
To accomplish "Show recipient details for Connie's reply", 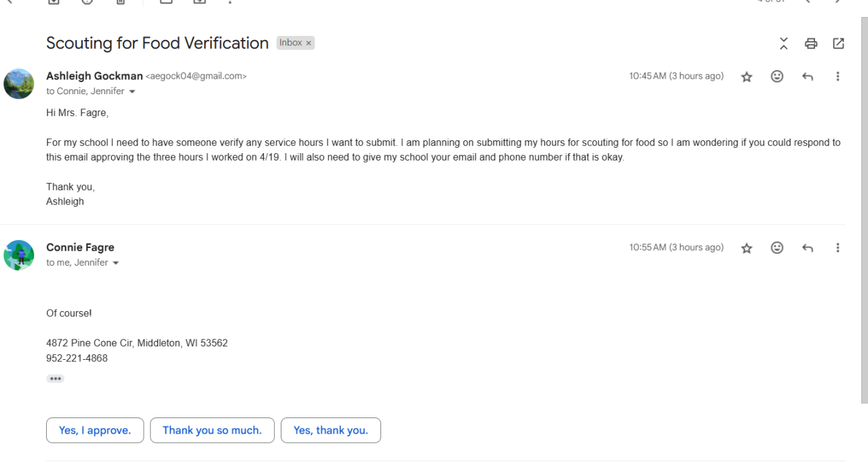I will click(x=115, y=263).
